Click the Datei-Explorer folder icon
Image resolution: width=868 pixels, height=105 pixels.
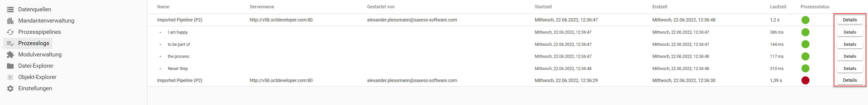(x=10, y=66)
